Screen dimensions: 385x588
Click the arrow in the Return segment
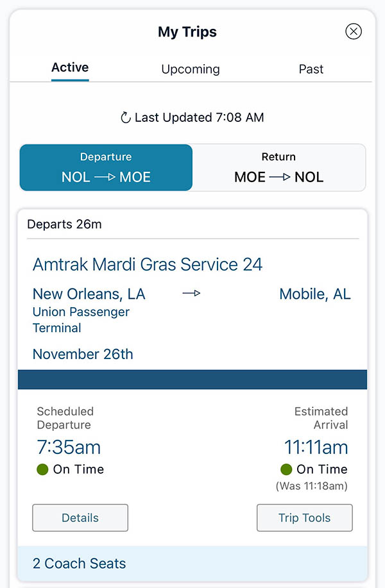point(278,177)
